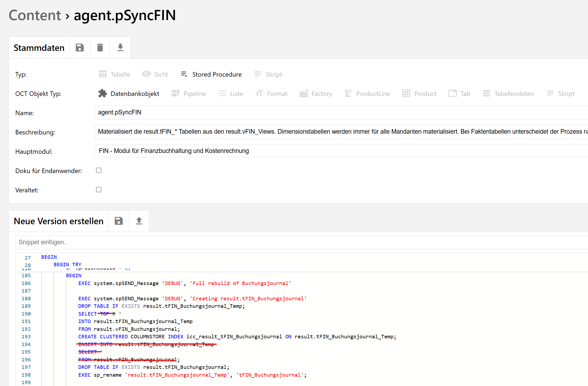Click the save icon next to Stammdaten
Viewport: 588px width, 386px height.
pos(79,48)
